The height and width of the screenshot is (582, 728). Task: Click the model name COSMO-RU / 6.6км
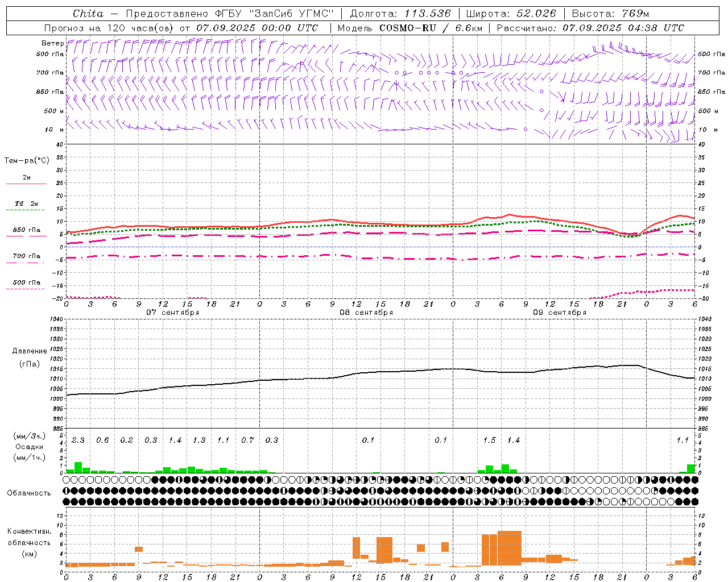click(430, 28)
